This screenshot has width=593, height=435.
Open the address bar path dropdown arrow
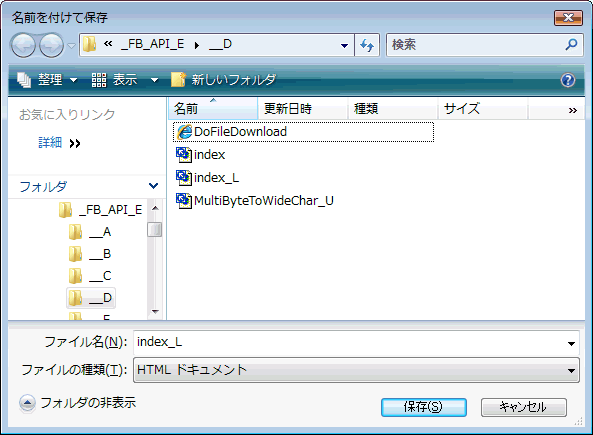tap(344, 45)
